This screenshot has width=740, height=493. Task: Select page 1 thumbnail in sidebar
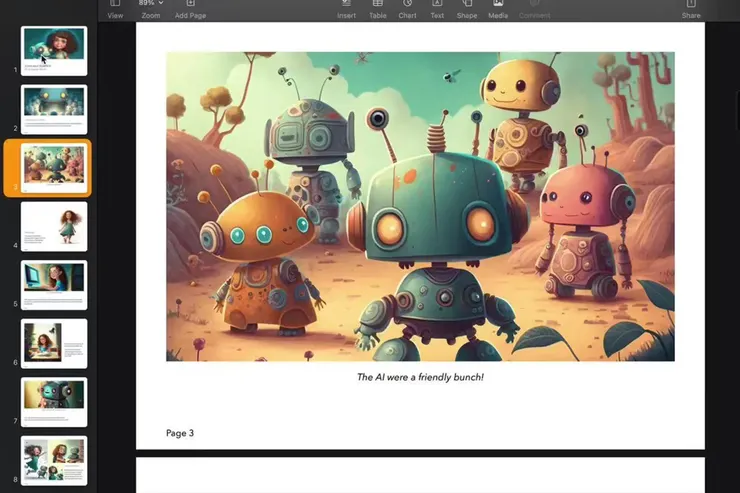[54, 51]
